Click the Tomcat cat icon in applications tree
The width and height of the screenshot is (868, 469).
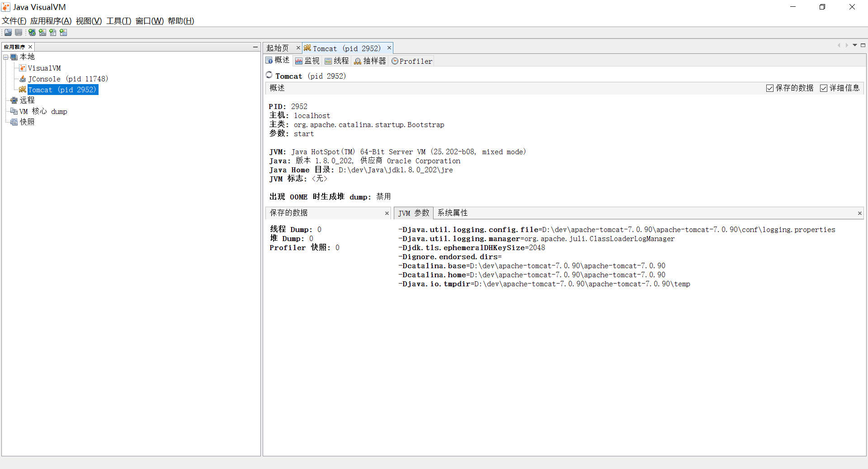coord(23,90)
